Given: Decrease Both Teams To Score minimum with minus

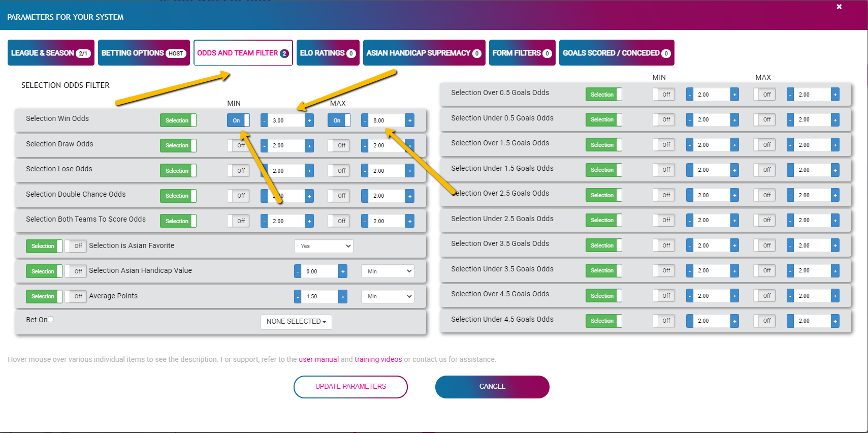Looking at the screenshot, I should 264,221.
